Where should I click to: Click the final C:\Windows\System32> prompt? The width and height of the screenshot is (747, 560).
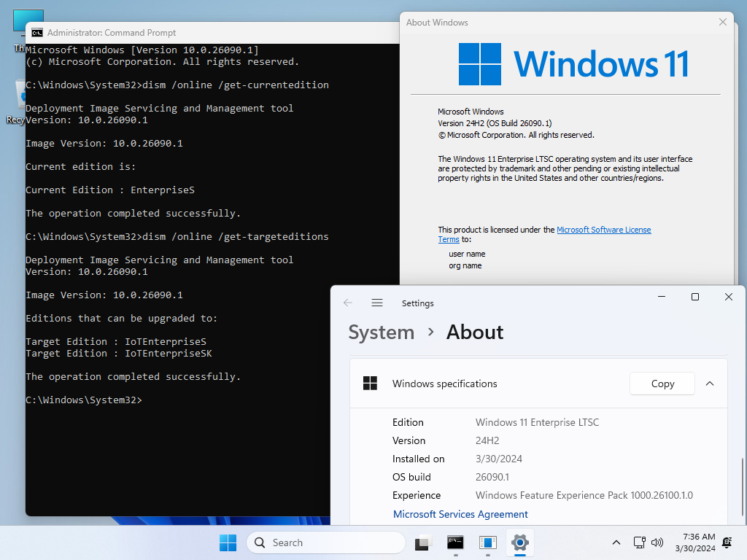coord(84,400)
